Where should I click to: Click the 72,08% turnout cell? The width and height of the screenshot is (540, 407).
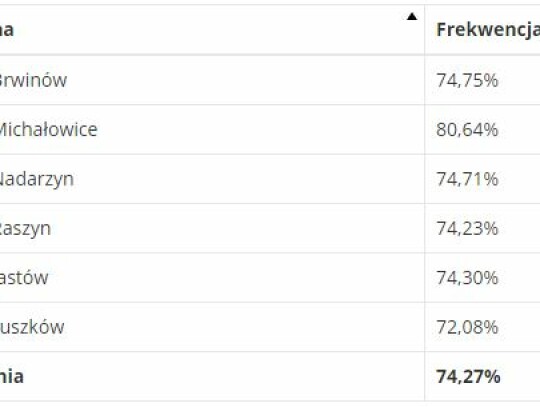(x=467, y=327)
